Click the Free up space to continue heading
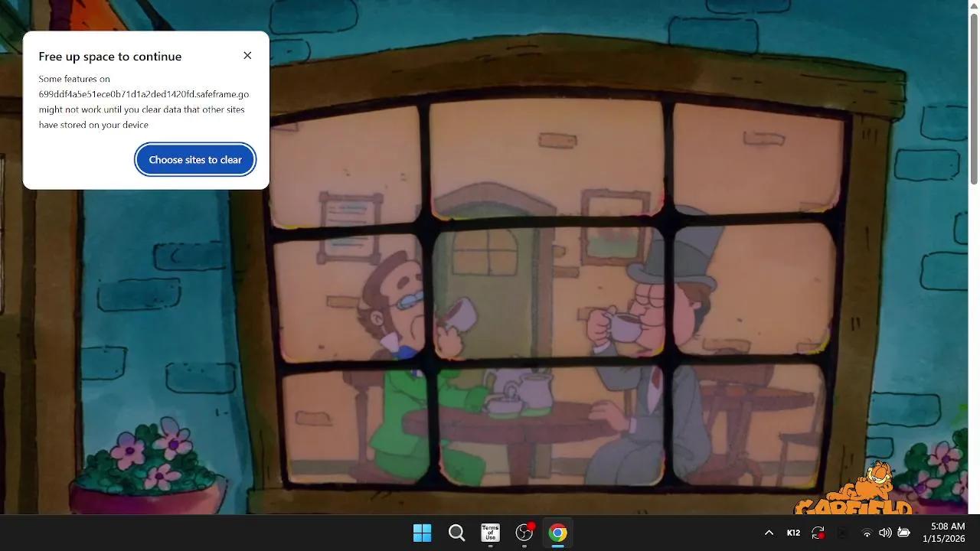The height and width of the screenshot is (551, 980). pyautogui.click(x=110, y=57)
